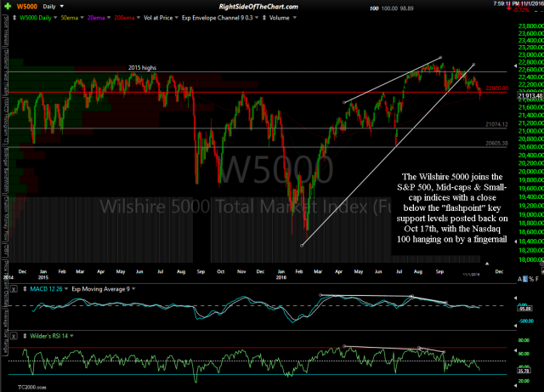Open the Price Percent Oscillator sidebar tab
The height and width of the screenshot is (392, 544).
pyautogui.click(x=5, y=282)
